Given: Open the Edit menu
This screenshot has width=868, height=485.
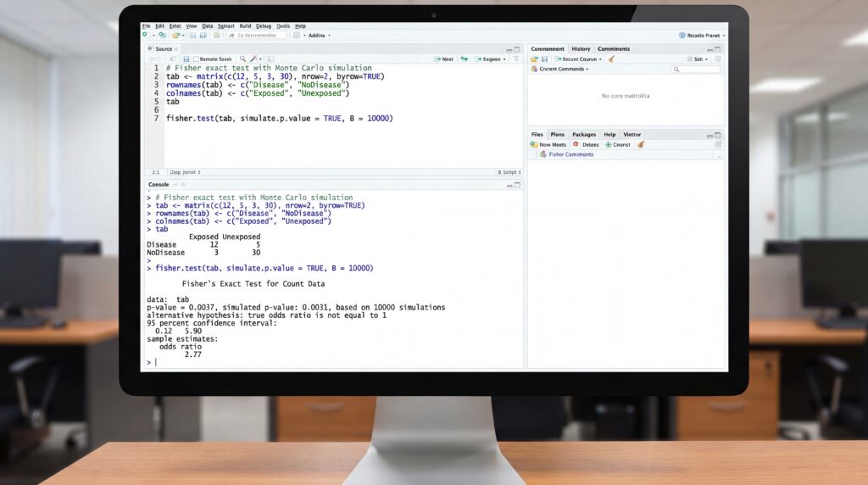Looking at the screenshot, I should tap(159, 26).
